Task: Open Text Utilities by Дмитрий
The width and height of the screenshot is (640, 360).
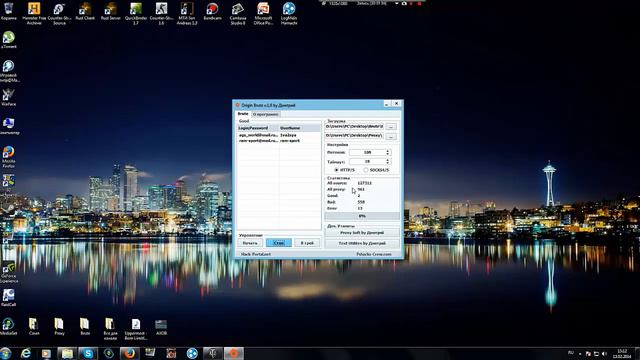Action: coord(362,243)
